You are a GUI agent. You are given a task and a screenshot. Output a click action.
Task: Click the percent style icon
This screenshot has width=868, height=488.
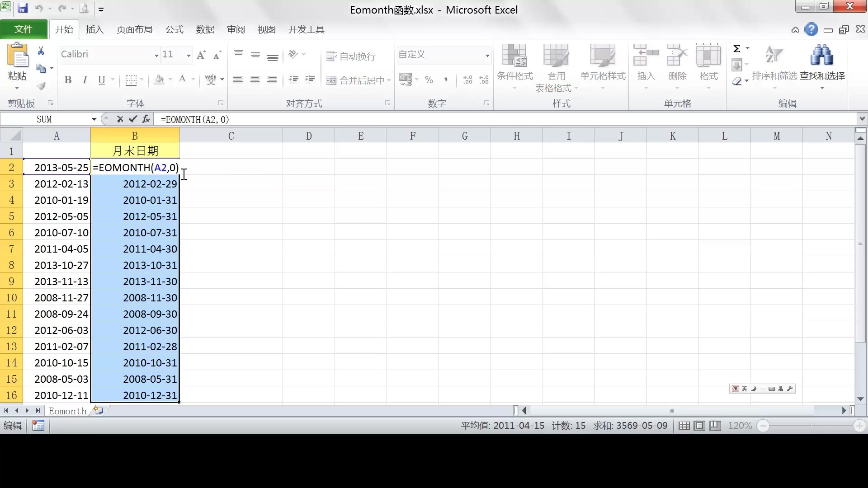pyautogui.click(x=429, y=80)
